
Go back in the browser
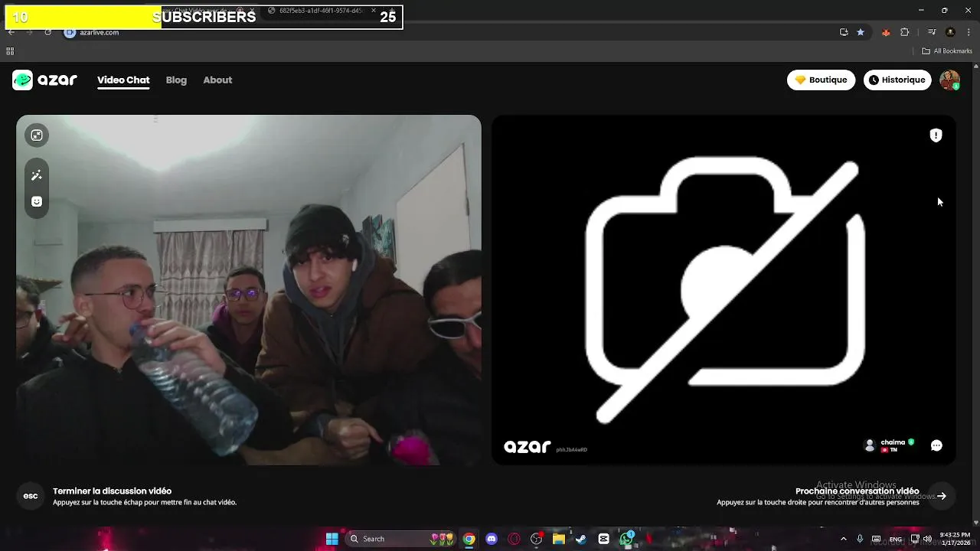(x=11, y=32)
